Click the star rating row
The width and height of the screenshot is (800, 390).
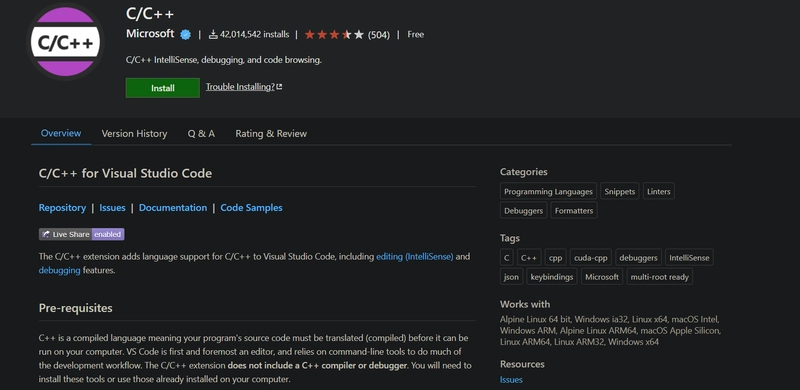334,35
